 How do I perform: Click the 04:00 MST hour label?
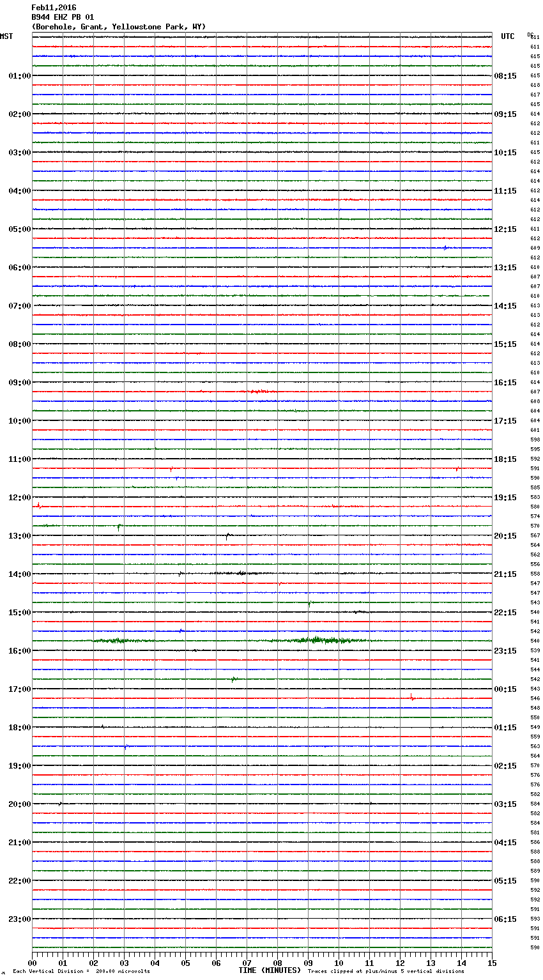pyautogui.click(x=19, y=191)
